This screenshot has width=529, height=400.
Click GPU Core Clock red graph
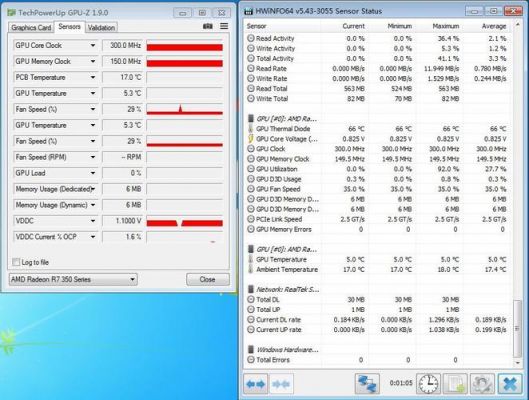[x=185, y=46]
